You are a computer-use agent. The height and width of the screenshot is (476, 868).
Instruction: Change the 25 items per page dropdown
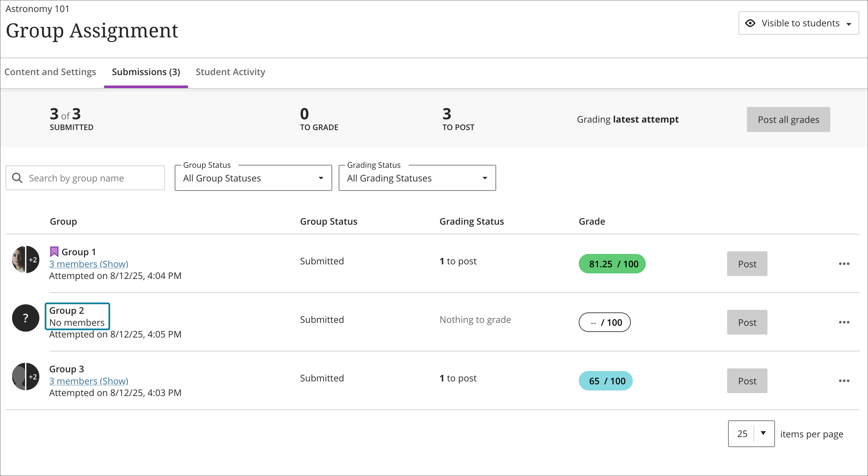pyautogui.click(x=751, y=434)
